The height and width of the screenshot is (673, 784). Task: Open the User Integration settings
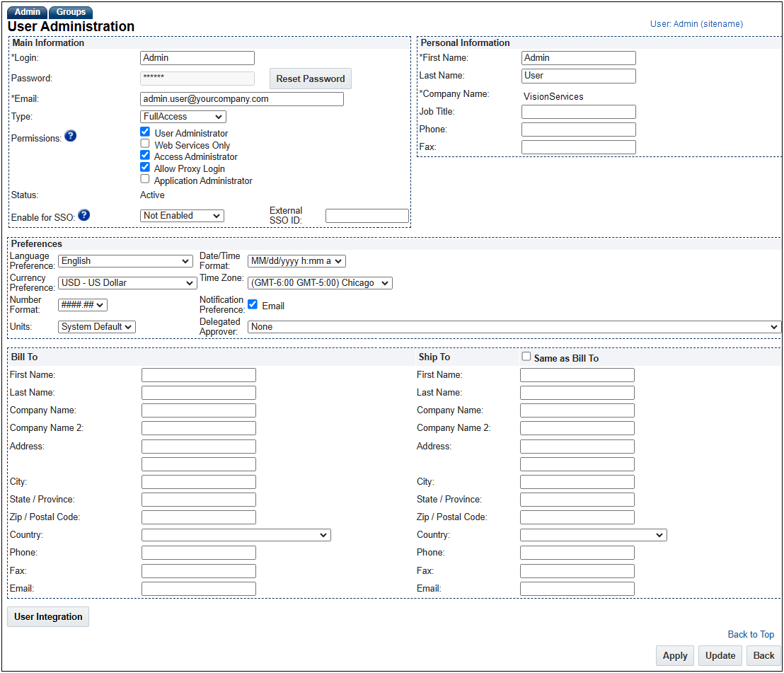pyautogui.click(x=47, y=616)
